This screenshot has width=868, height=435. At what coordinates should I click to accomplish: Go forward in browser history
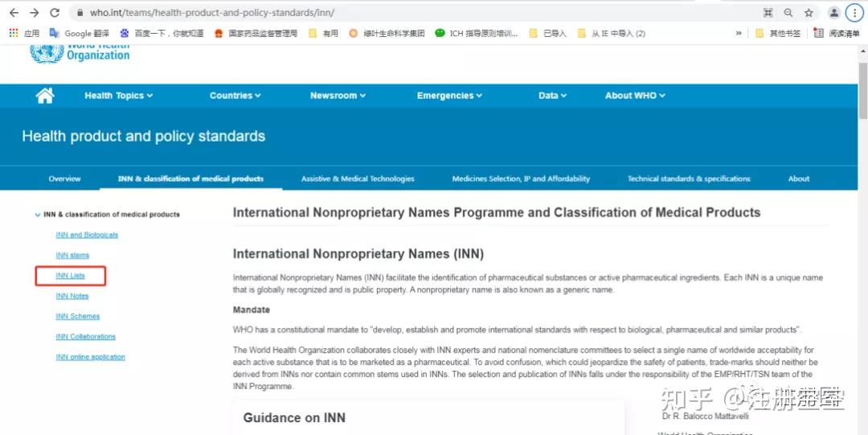tap(35, 13)
